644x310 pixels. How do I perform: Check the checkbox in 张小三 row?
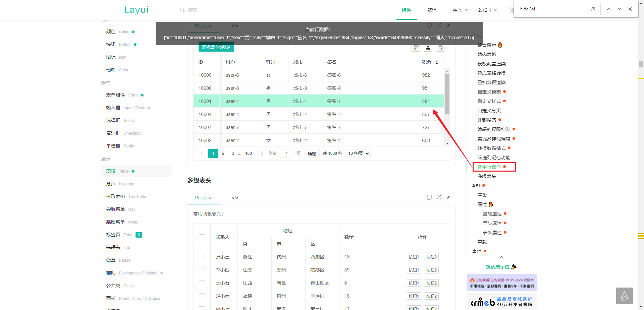pyautogui.click(x=202, y=257)
